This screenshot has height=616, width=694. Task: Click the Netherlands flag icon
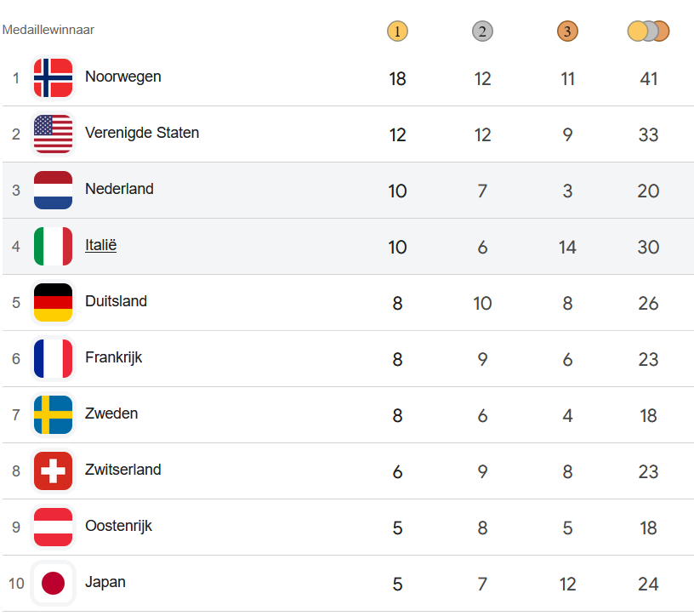[x=53, y=191]
